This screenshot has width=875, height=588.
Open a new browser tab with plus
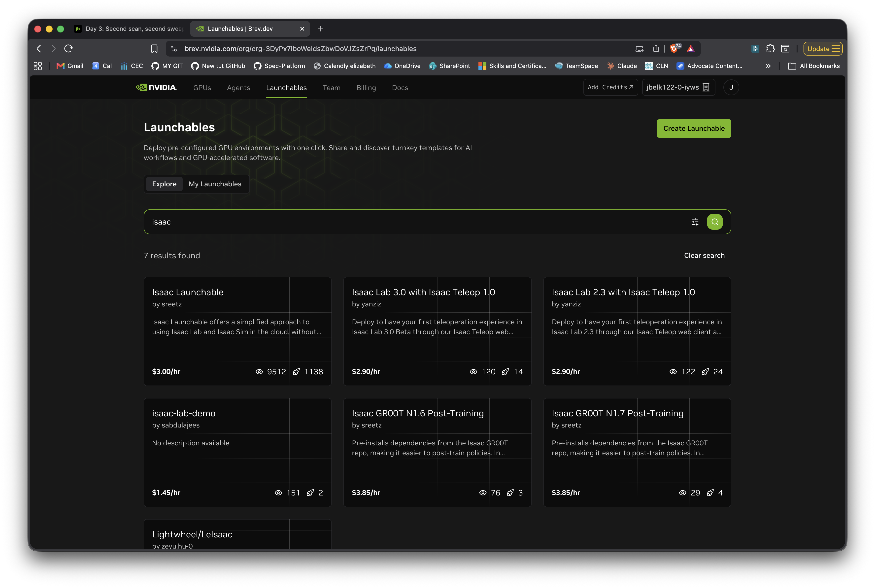tap(320, 29)
